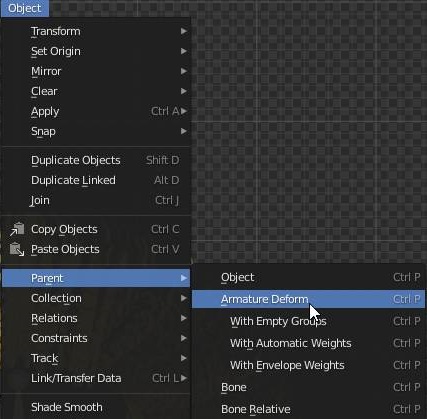Set parent to Bone Relative

(x=308, y=409)
